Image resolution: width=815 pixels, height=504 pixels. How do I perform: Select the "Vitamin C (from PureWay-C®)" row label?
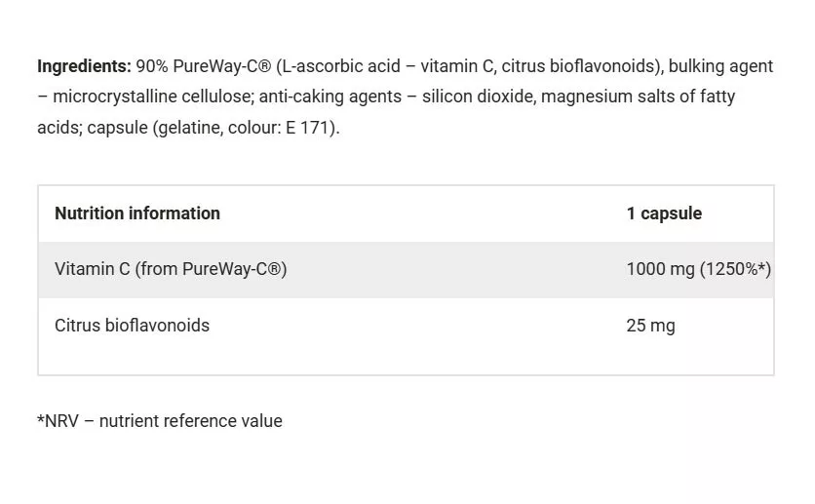[171, 269]
